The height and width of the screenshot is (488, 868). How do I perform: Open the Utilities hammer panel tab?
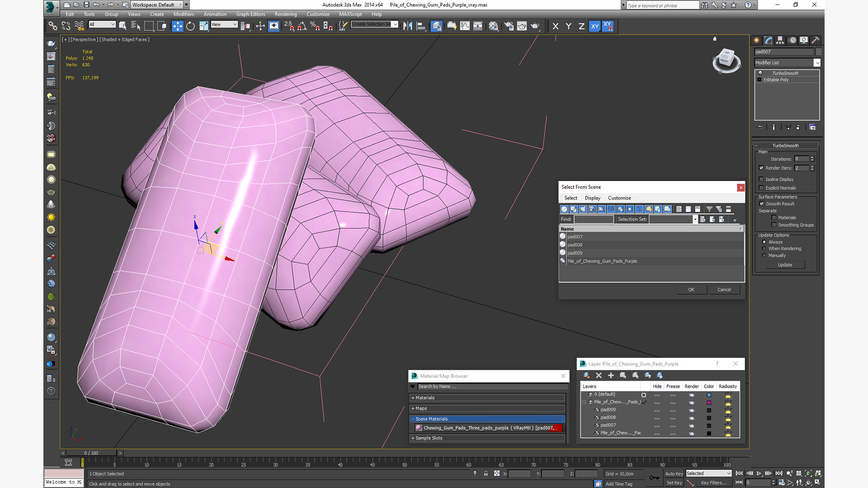click(816, 40)
